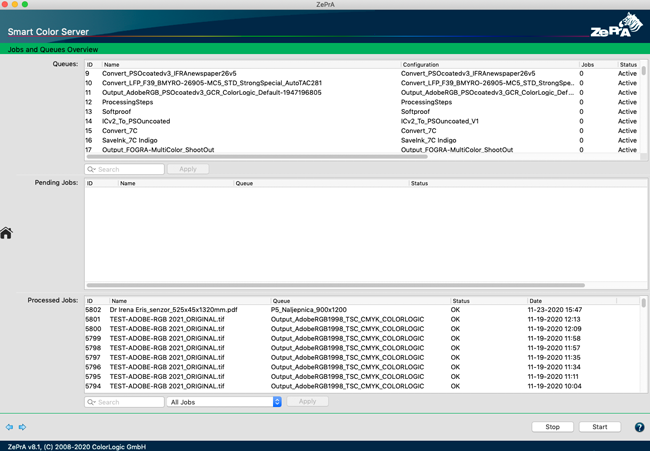Select processed job 5794
The height and width of the screenshot is (451, 650).
363,386
